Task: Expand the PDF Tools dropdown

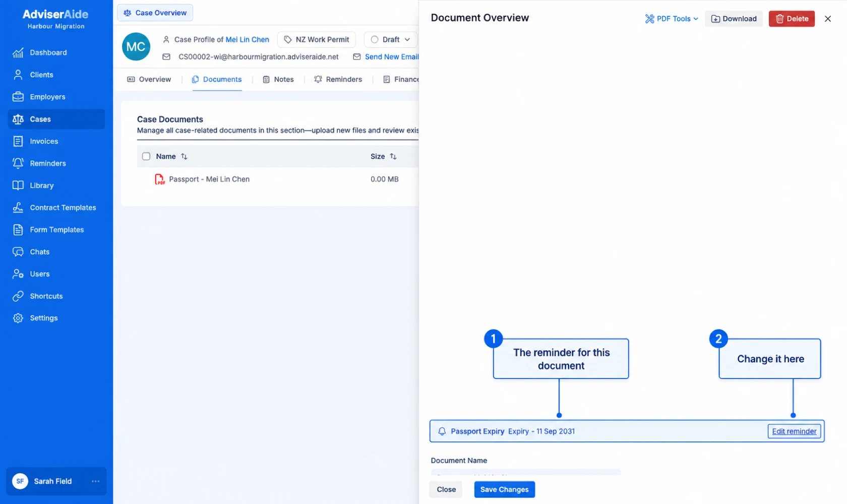Action: click(672, 19)
